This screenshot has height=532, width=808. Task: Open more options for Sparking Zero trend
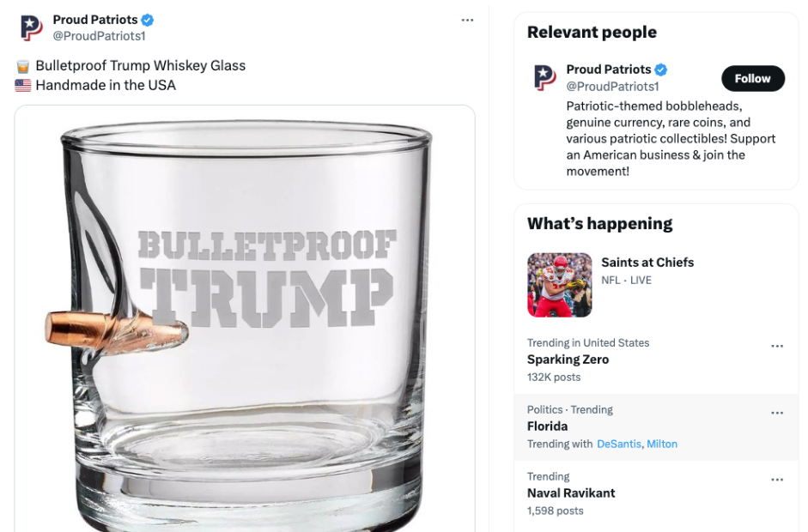click(x=777, y=346)
